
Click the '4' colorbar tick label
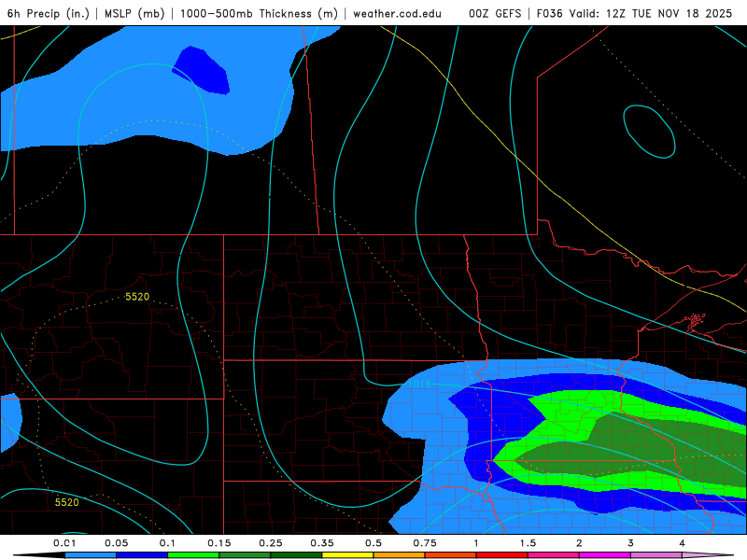[683, 543]
